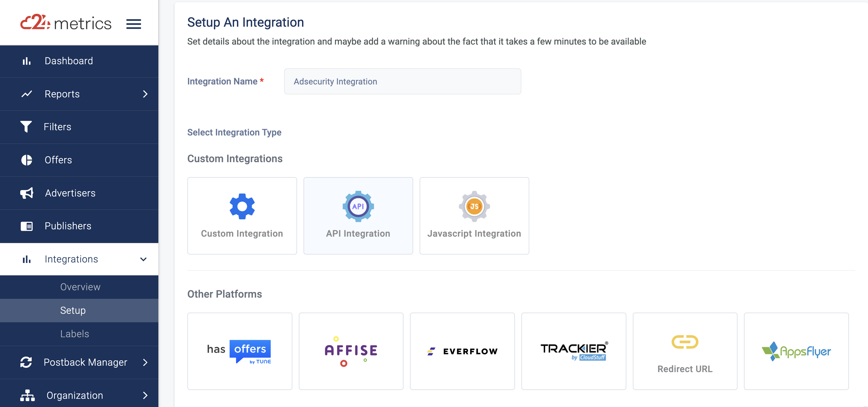Viewport: 868px width, 407px height.
Task: Toggle the sidebar with the hamburger icon
Action: coord(134,23)
